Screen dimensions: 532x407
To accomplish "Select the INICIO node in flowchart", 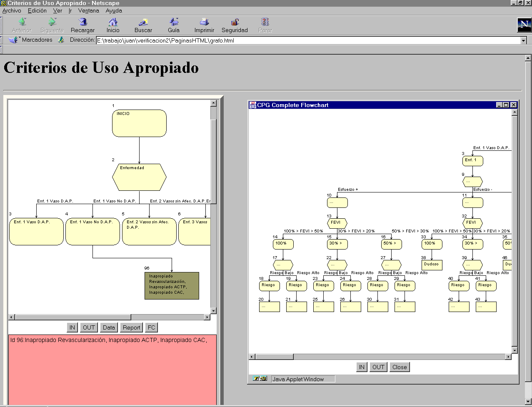I will click(139, 123).
